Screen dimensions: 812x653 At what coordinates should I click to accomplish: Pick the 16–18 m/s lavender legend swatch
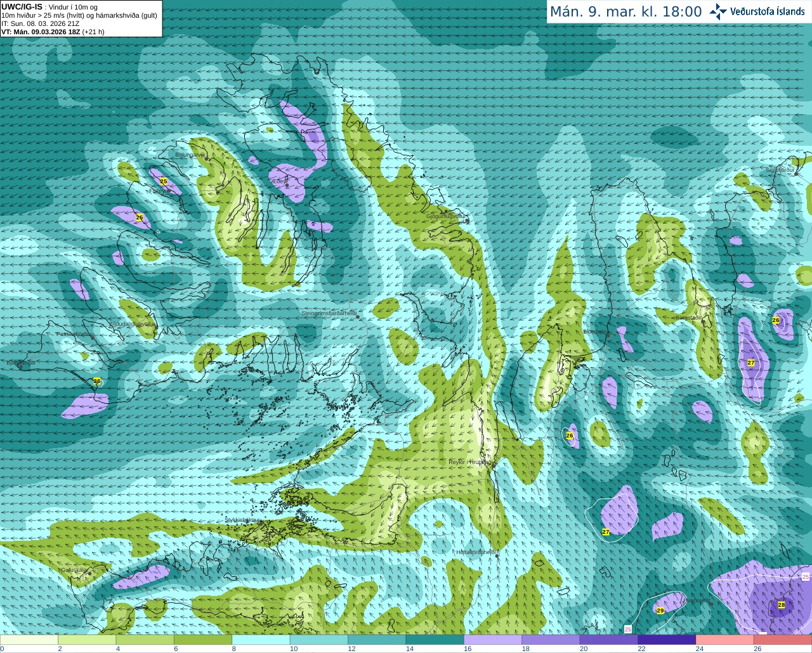(x=493, y=640)
